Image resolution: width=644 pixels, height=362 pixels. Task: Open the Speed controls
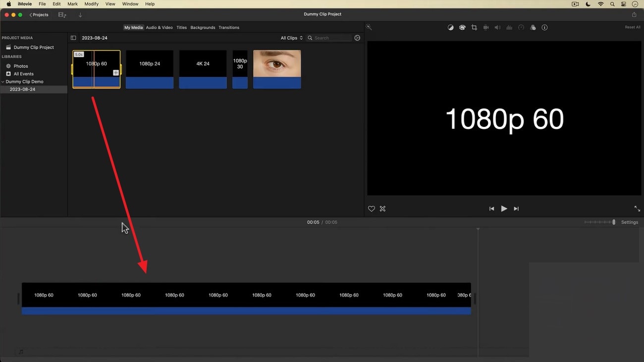tap(521, 27)
